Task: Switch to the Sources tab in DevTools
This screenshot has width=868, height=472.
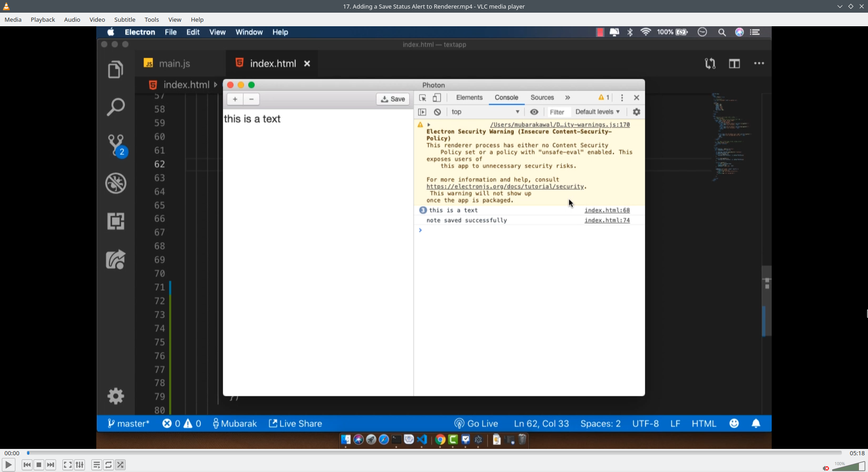Action: [x=542, y=97]
